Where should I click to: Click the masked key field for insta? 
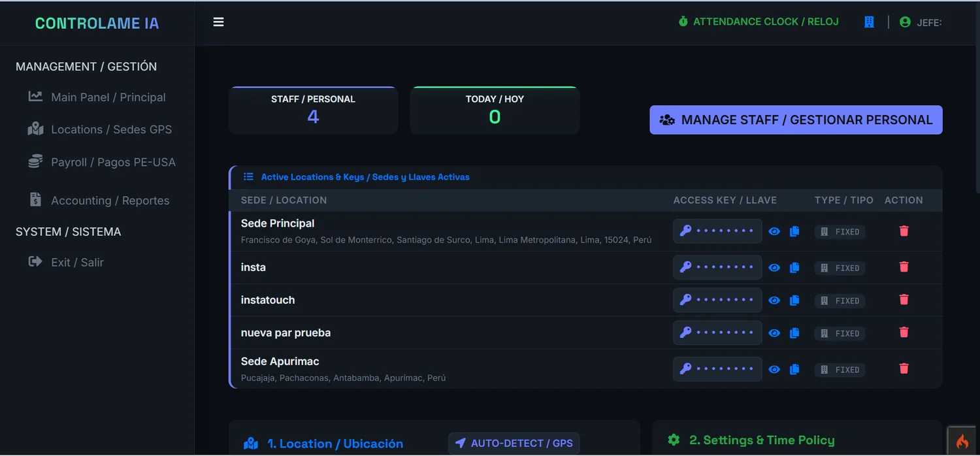pyautogui.click(x=717, y=267)
